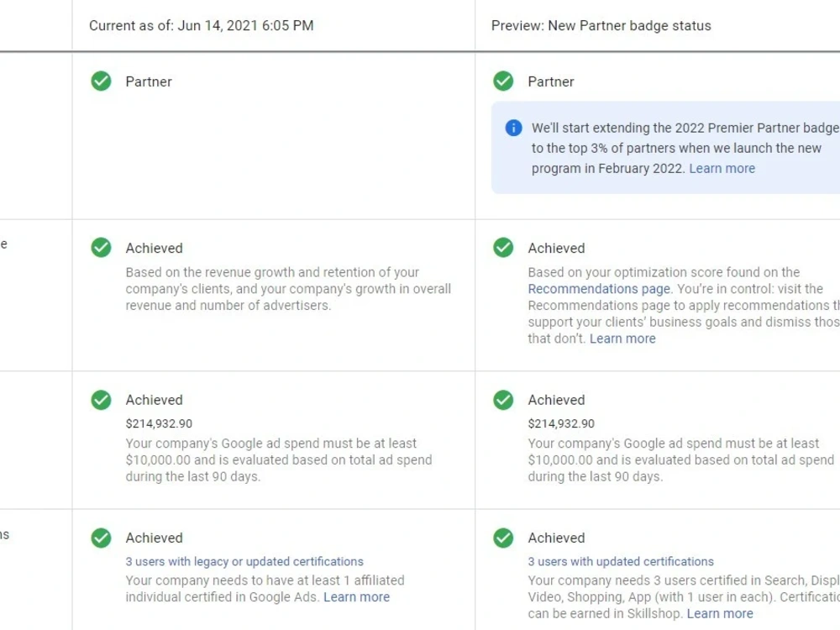Click the green check beside Partner in preview column
The image size is (840, 630).
click(503, 81)
